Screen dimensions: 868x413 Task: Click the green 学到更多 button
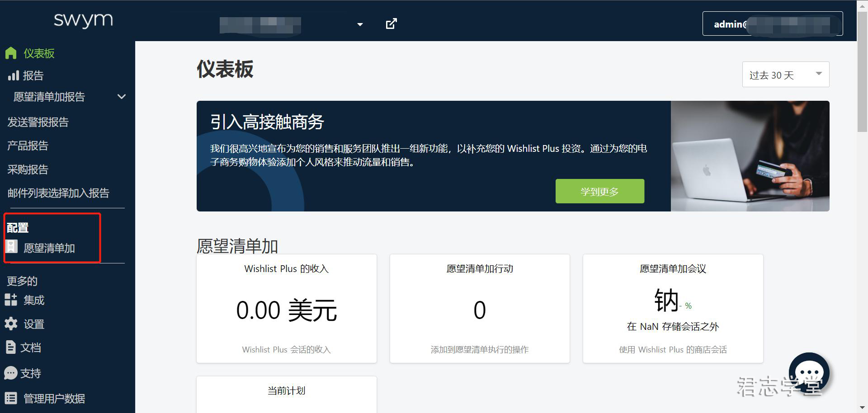pyautogui.click(x=600, y=191)
